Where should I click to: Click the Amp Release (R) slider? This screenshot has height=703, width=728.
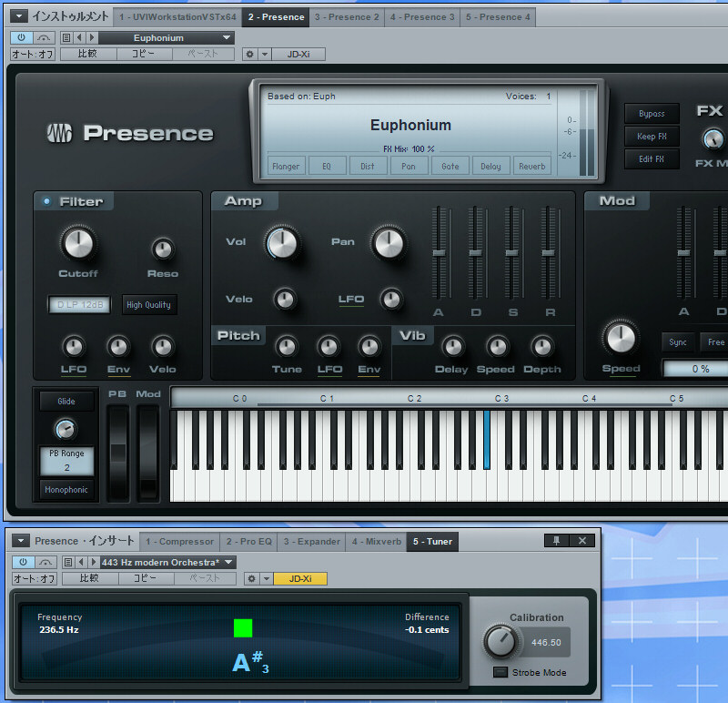coord(548,253)
